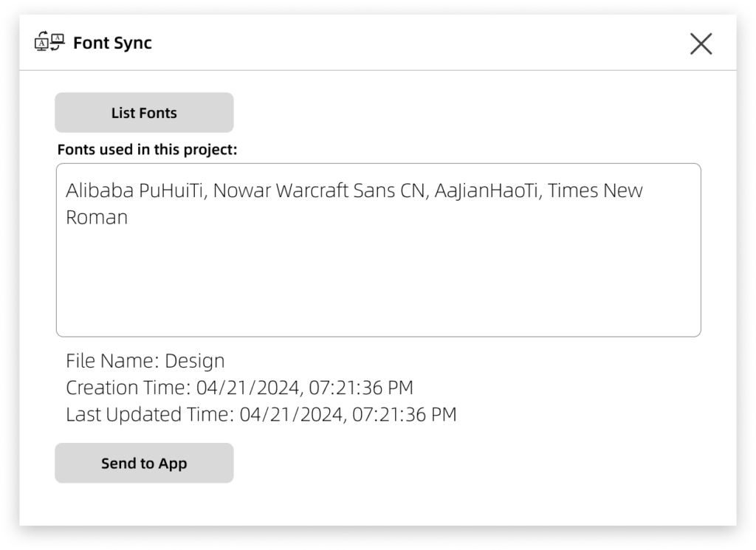Click the 'File Name:' label
Screen dimensions: 756x550
coord(112,361)
